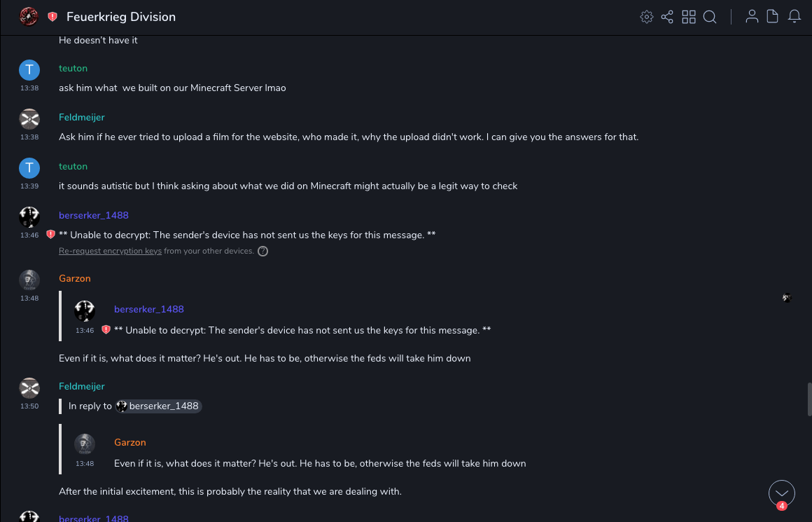Open the room files icon
Image resolution: width=812 pixels, height=522 pixels.
click(773, 17)
